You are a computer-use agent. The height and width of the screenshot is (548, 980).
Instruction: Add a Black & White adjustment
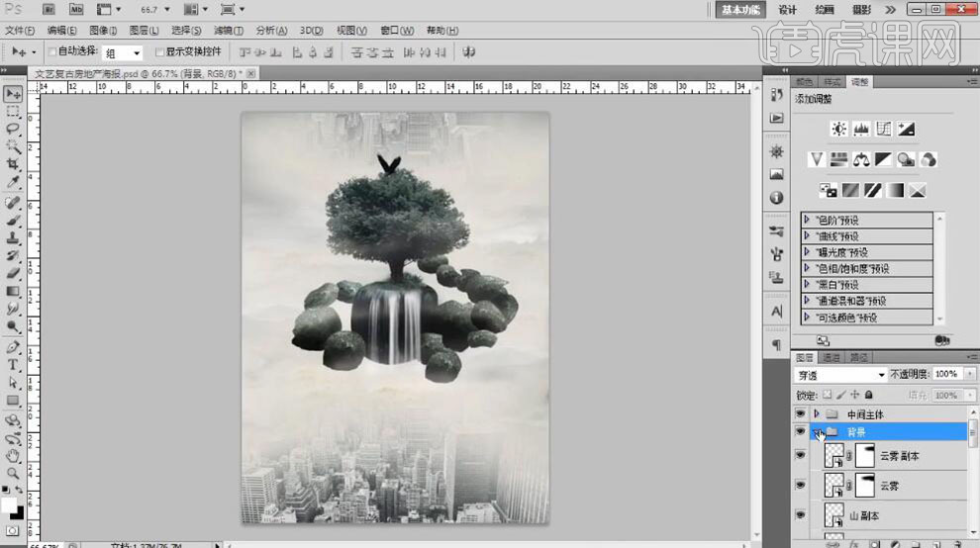[x=883, y=159]
